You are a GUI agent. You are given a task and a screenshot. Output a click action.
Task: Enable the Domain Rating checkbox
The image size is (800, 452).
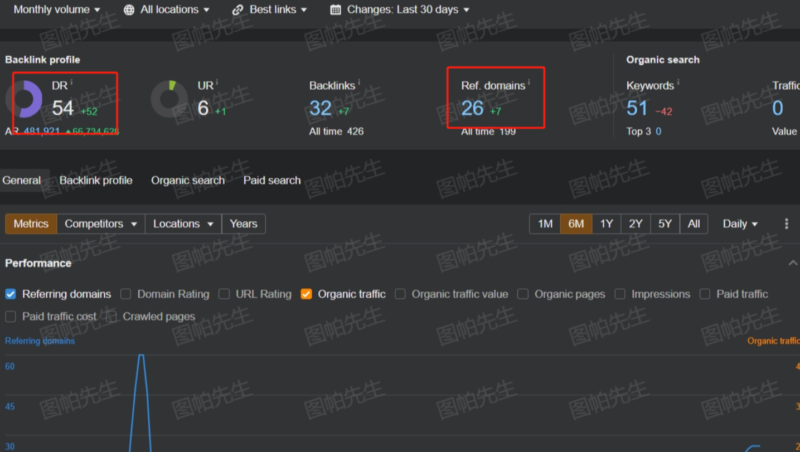point(126,294)
